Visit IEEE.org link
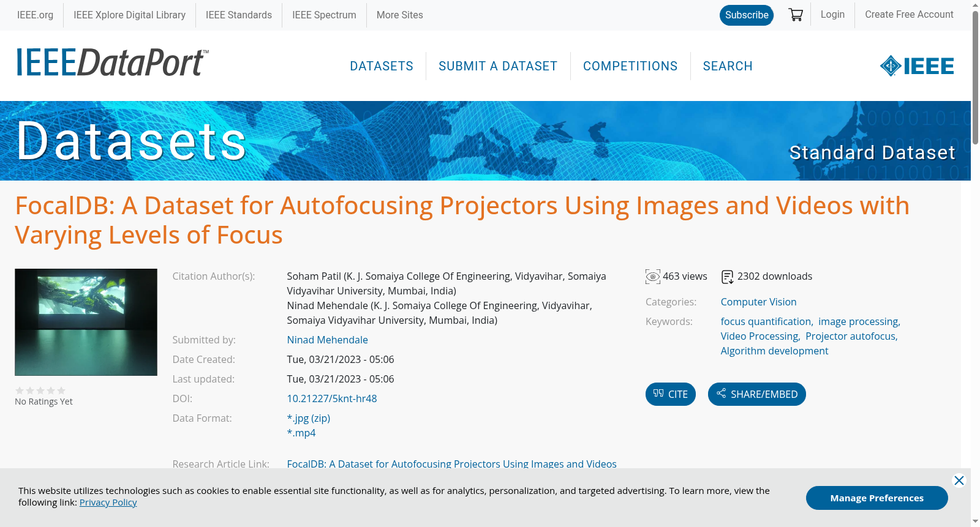This screenshot has height=527, width=980. 35,15
